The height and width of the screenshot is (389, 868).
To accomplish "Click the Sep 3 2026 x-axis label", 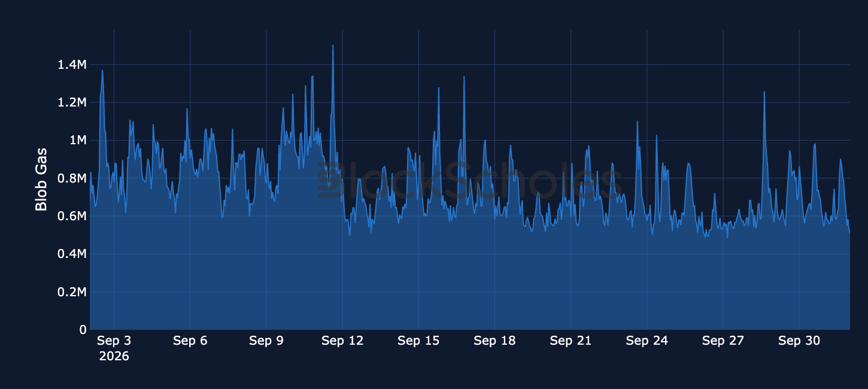I will (114, 348).
